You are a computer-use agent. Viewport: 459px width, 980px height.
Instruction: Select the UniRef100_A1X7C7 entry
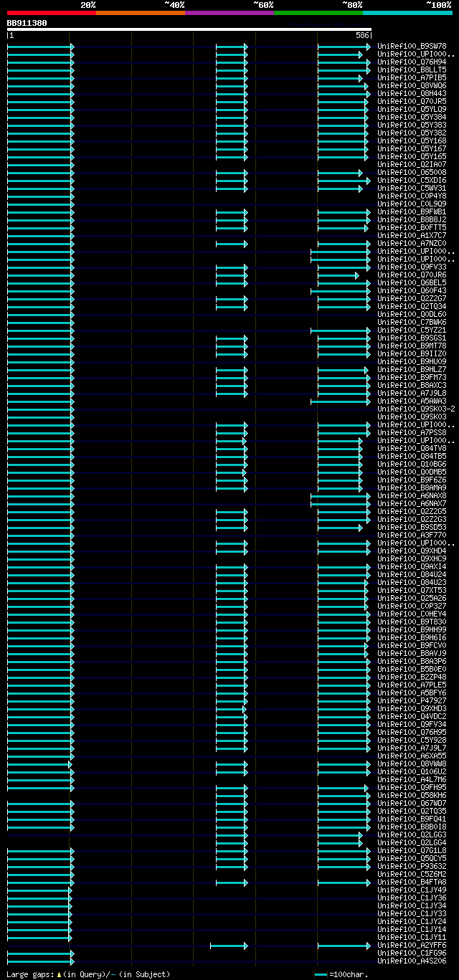click(x=412, y=235)
